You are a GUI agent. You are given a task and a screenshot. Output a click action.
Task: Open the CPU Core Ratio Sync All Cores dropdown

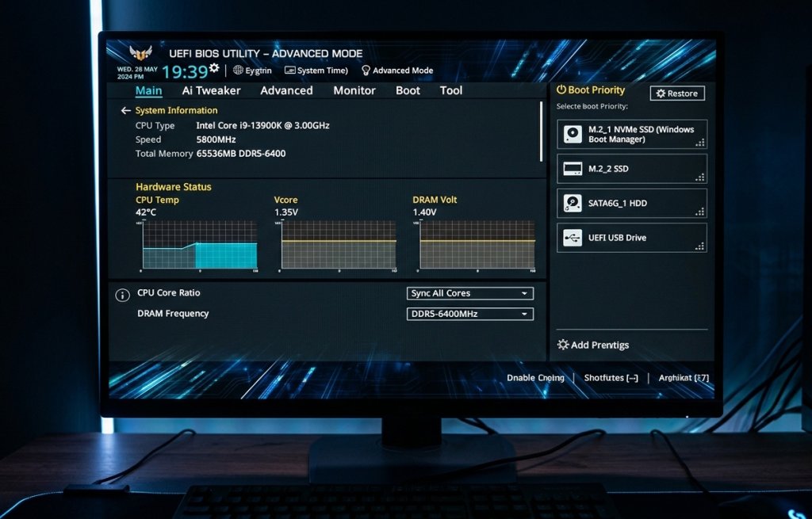click(469, 293)
